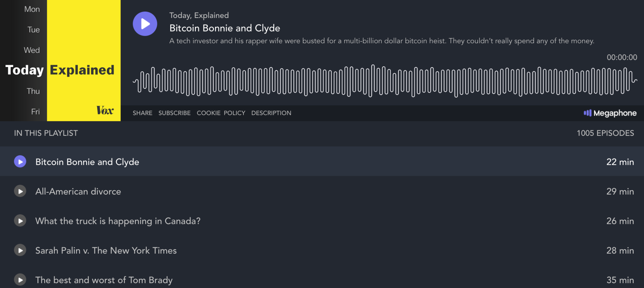The width and height of the screenshot is (644, 288).
Task: Click the Today, Explained cover artwork
Action: [60, 60]
